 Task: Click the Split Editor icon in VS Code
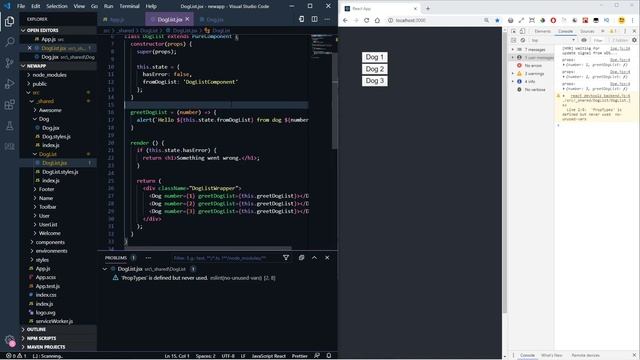[x=314, y=19]
